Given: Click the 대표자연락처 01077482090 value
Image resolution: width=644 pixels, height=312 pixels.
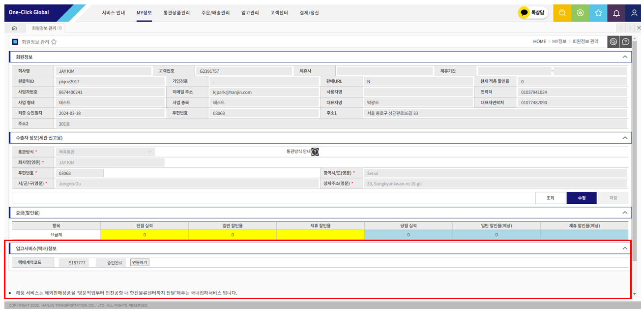Looking at the screenshot, I should tap(572, 103).
